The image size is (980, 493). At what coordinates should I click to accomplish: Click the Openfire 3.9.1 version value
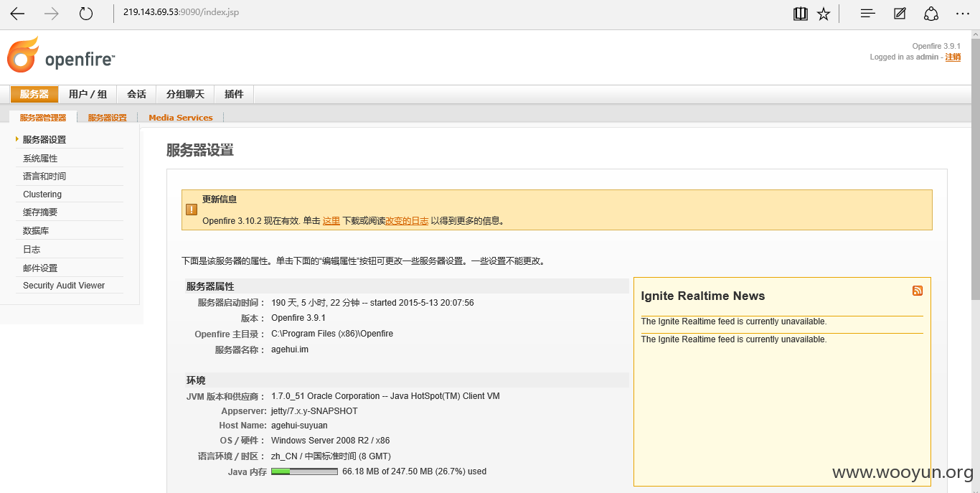[298, 318]
